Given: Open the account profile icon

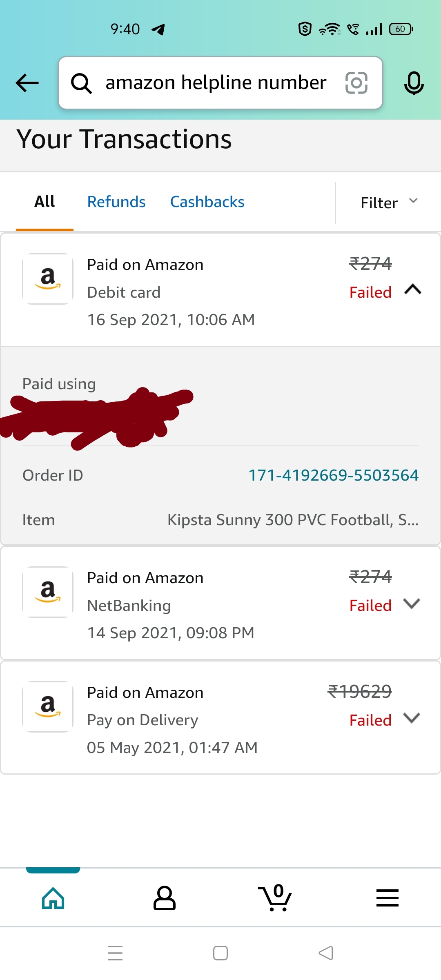Looking at the screenshot, I should pyautogui.click(x=164, y=898).
